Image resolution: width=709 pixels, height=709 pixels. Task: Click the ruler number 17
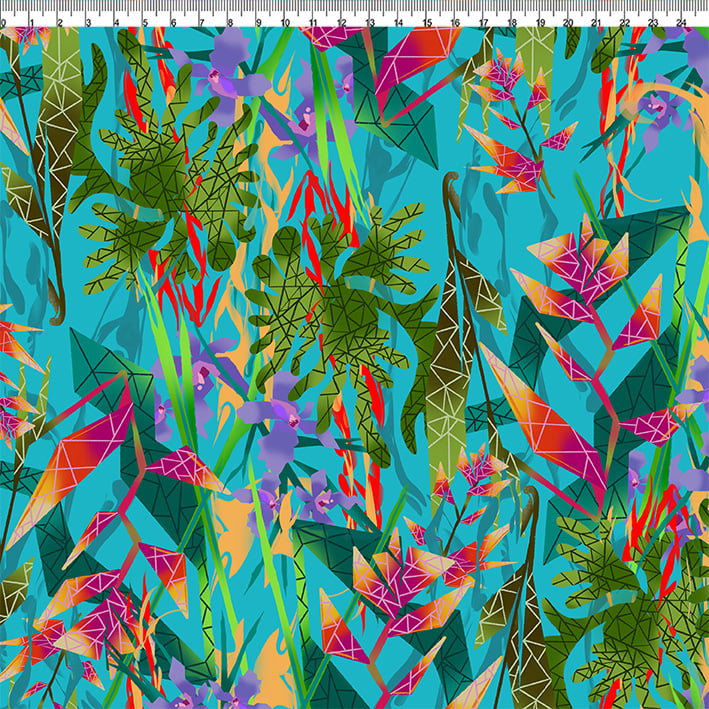point(483,23)
